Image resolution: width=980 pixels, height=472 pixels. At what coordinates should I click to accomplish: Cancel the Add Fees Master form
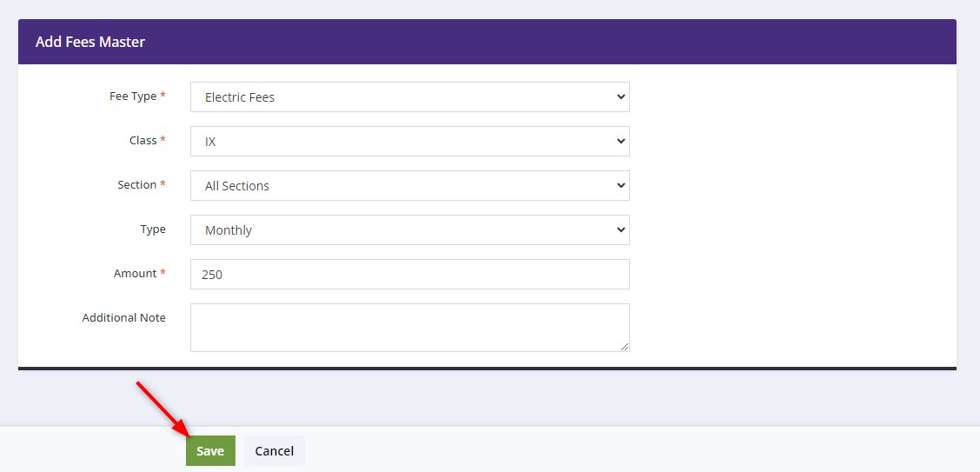[x=275, y=451]
